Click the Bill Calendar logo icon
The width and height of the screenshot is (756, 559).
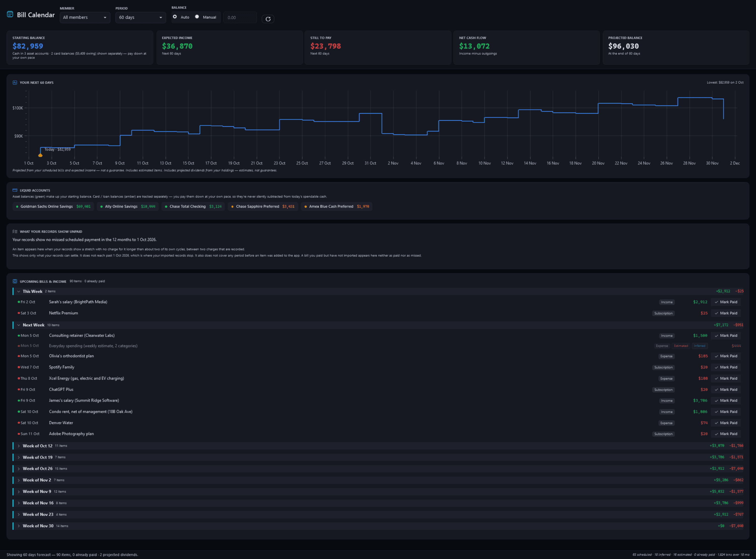tap(10, 15)
